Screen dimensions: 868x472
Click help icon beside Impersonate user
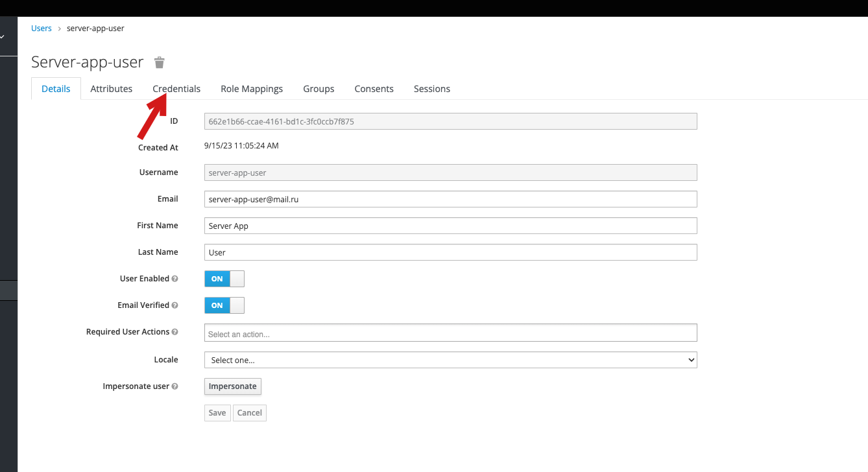tap(175, 386)
